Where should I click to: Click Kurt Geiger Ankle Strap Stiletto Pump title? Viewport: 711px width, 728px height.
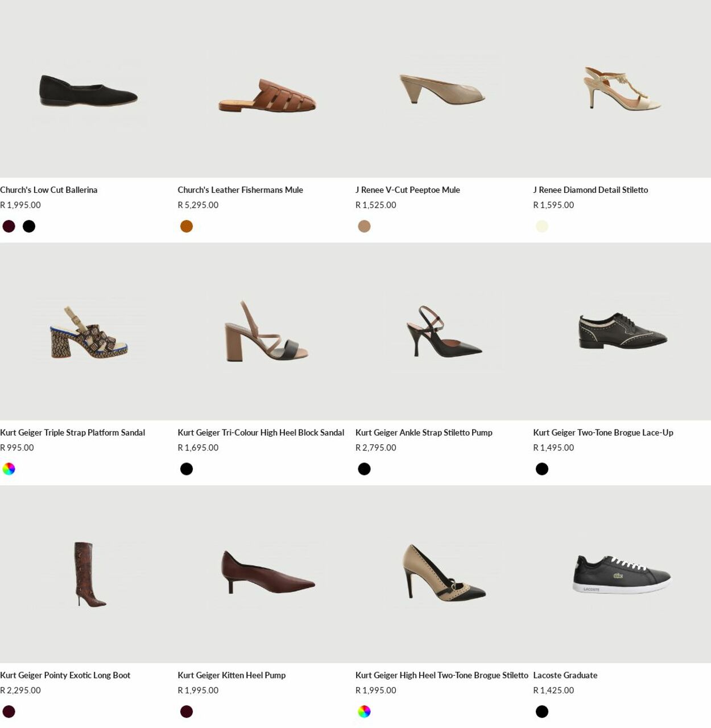pyautogui.click(x=424, y=433)
